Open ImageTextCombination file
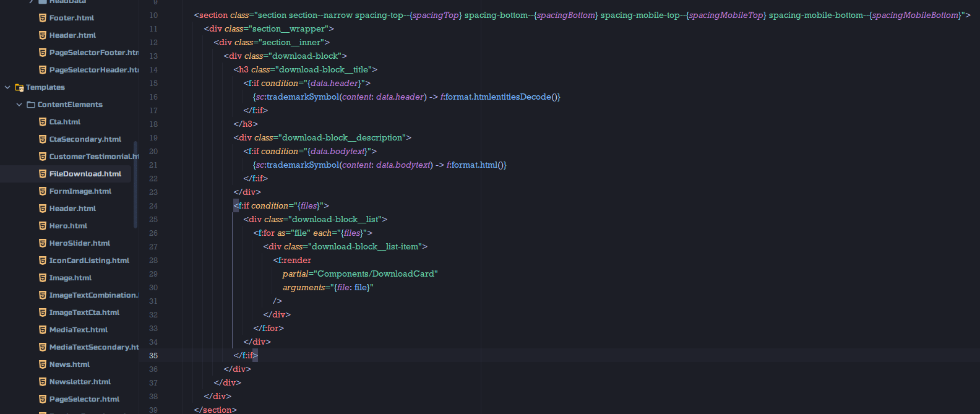Viewport: 980px width, 414px height. [94, 295]
